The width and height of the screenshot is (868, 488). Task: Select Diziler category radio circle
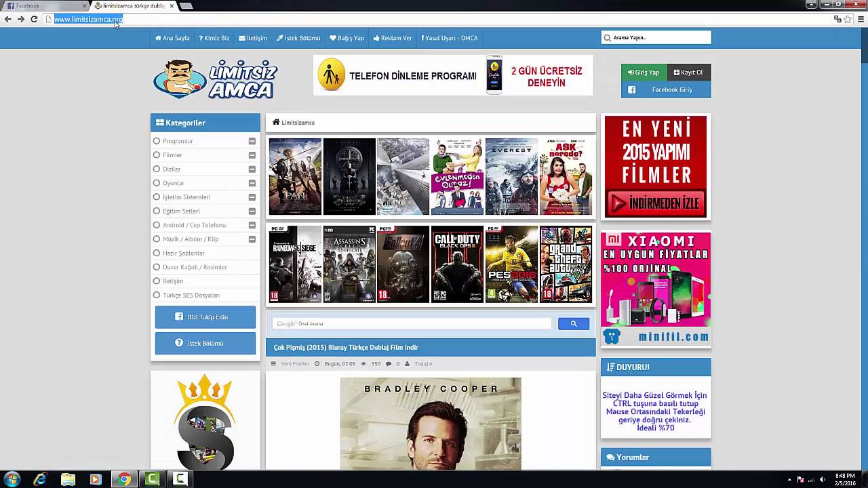pos(157,169)
